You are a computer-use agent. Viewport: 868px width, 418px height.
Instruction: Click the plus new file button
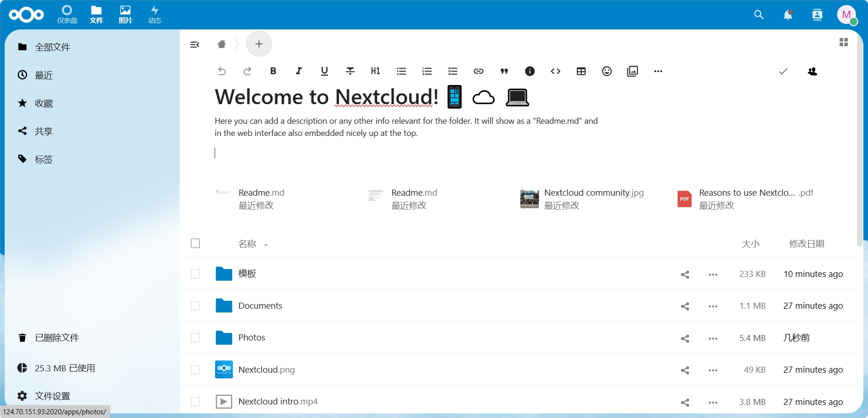click(x=259, y=44)
